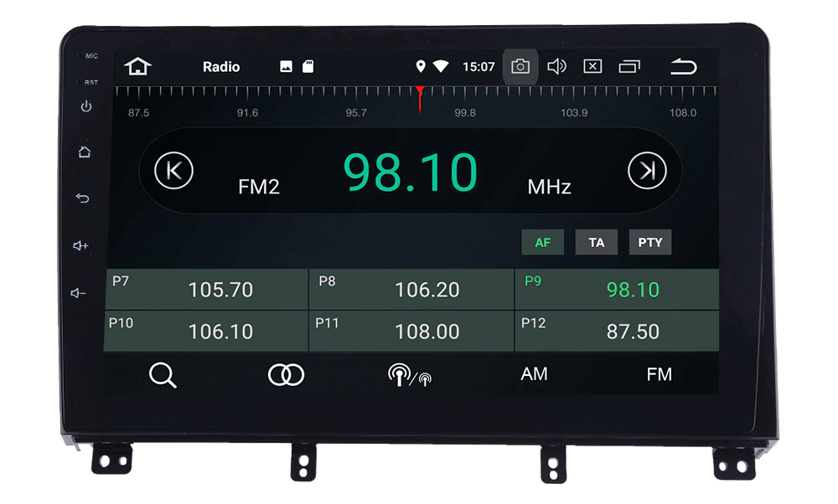Viewport: 838px width, 504px height.
Task: Enable TA traffic announcements
Action: pyautogui.click(x=596, y=243)
